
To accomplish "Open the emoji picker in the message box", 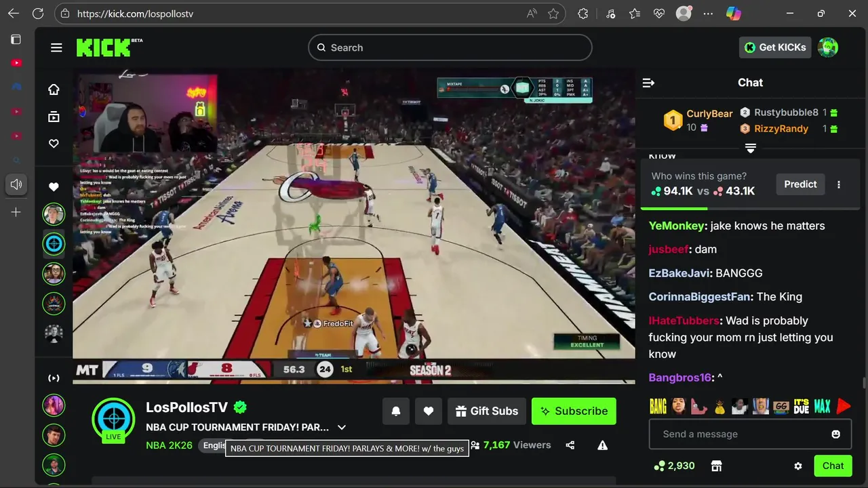I will click(836, 434).
